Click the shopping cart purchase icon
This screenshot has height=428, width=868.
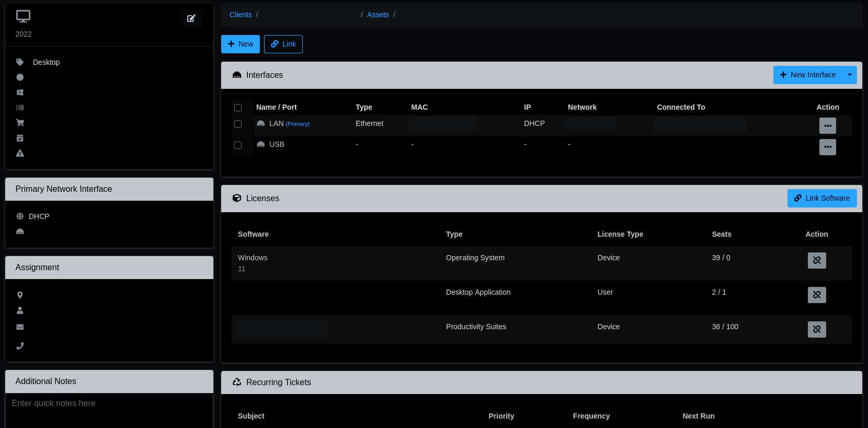coord(20,123)
